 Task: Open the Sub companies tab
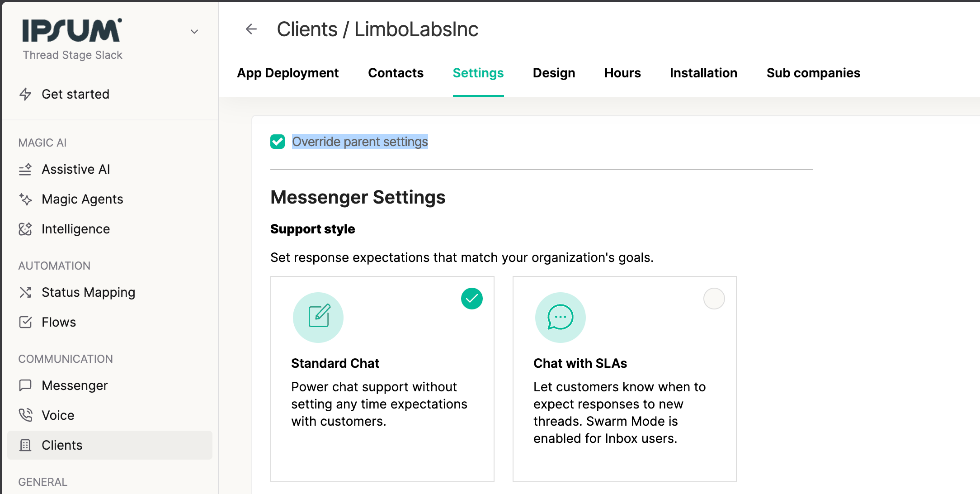(813, 73)
